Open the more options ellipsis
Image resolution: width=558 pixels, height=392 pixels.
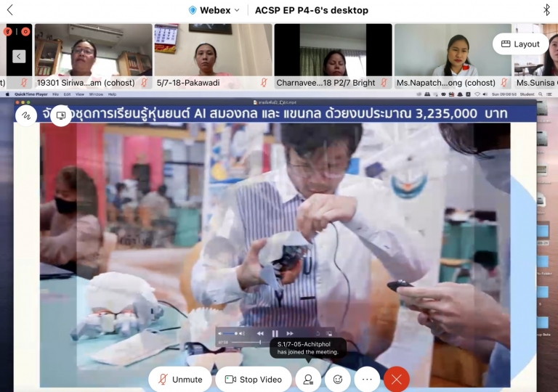[367, 380]
